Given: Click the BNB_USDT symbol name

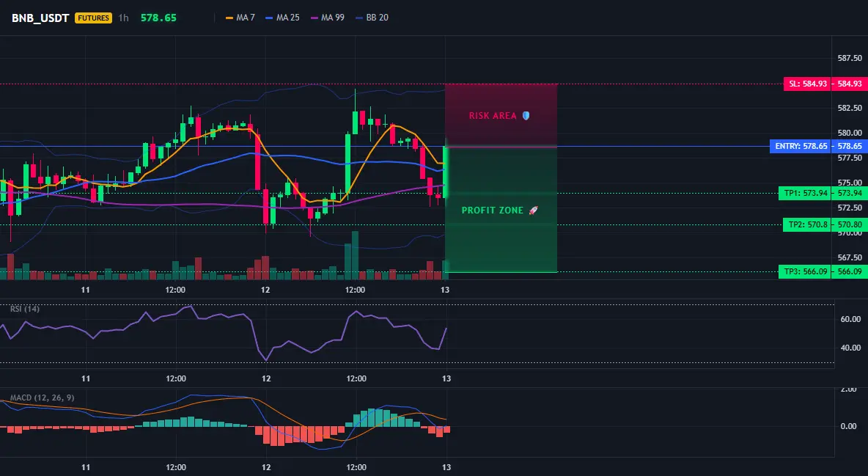Looking at the screenshot, I should (40, 18).
